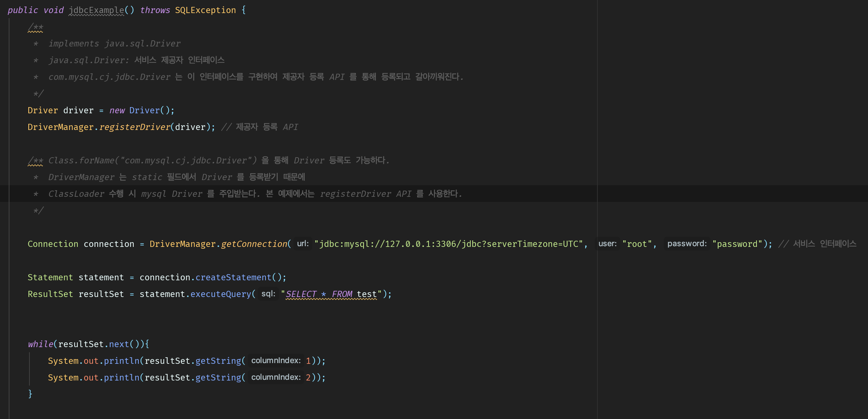Click the while keyword
868x419 pixels.
[40, 344]
